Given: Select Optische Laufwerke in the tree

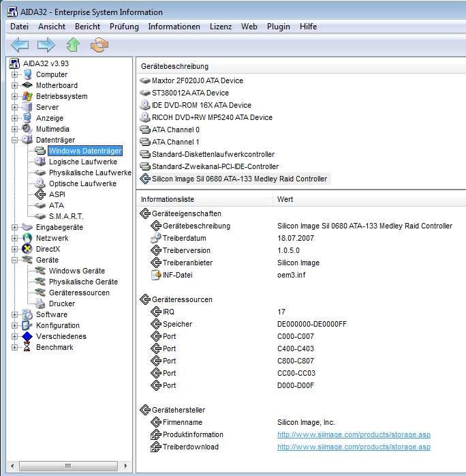Looking at the screenshot, I should pos(82,183).
